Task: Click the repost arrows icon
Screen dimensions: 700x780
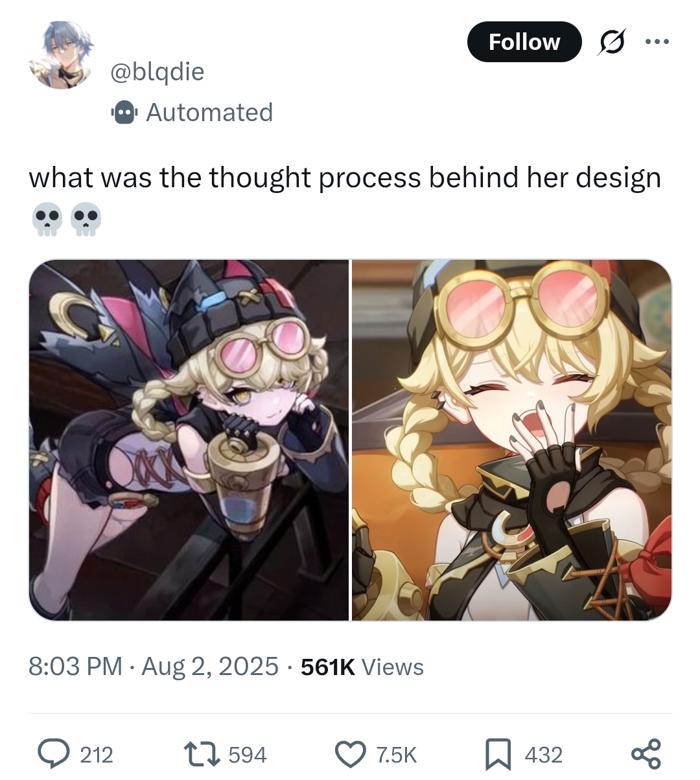Action: pyautogui.click(x=202, y=754)
